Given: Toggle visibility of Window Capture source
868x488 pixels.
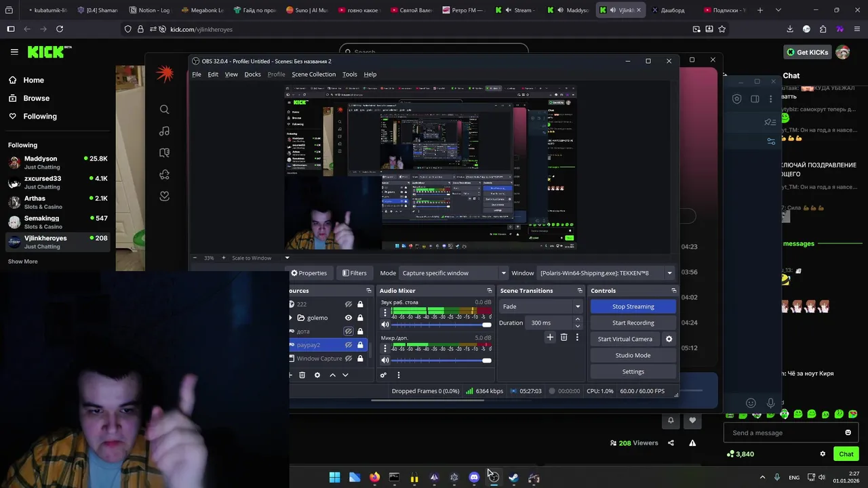Looking at the screenshot, I should (x=349, y=359).
